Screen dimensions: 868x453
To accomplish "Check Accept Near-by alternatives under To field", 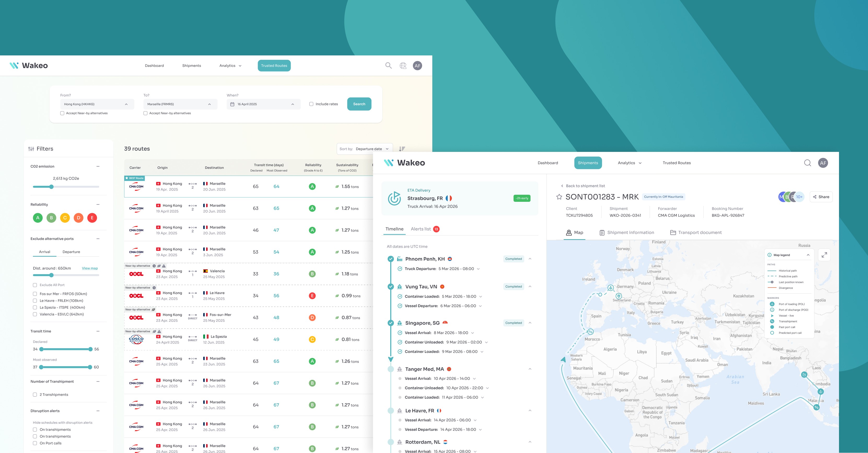I will 145,113.
